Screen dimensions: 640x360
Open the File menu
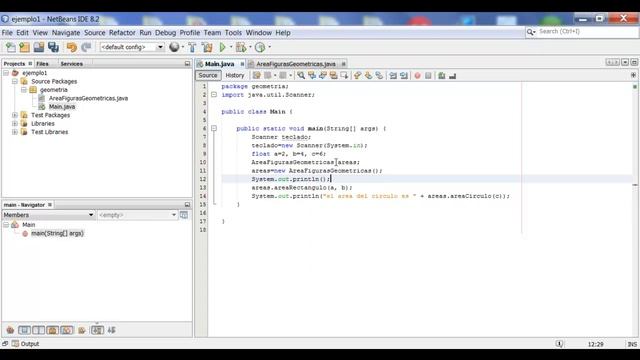pyautogui.click(x=7, y=33)
